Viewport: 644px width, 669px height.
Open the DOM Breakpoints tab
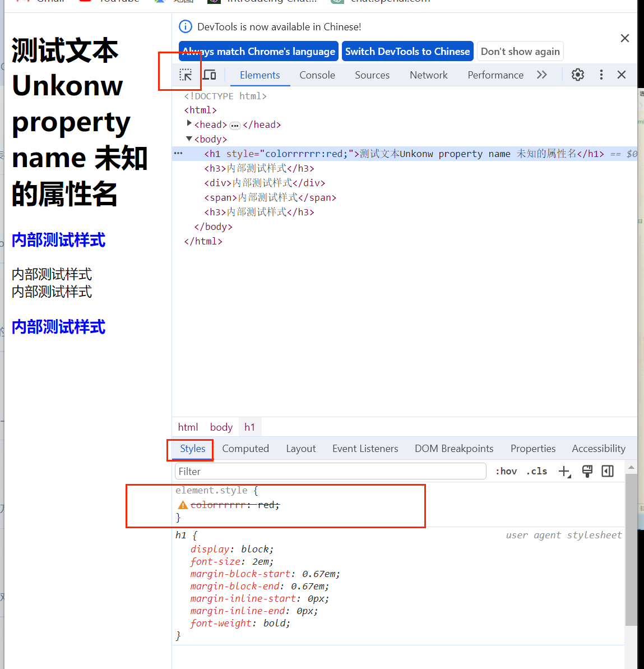click(454, 449)
